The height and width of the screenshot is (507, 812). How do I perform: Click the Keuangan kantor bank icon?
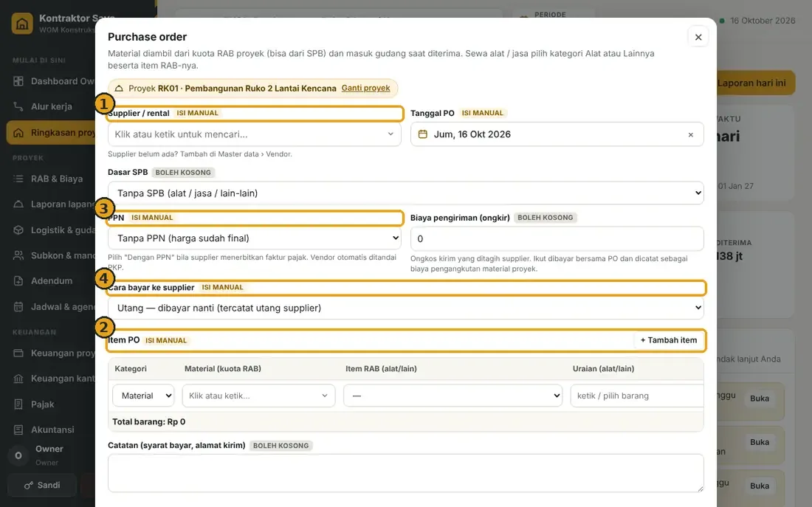(18, 379)
